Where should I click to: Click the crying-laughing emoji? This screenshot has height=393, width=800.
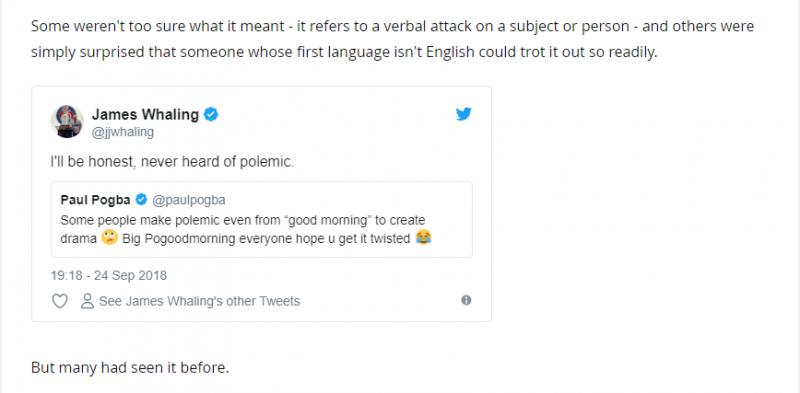(423, 237)
